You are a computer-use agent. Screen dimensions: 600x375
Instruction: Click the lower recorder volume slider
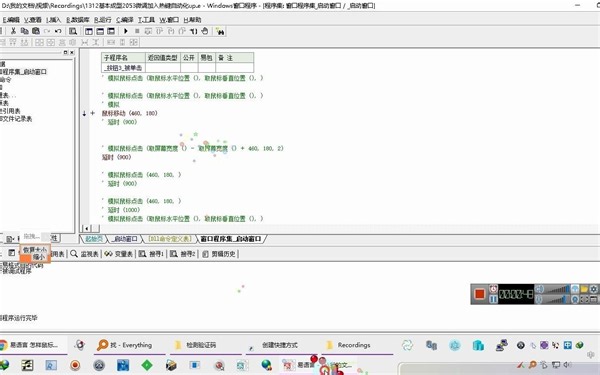(557, 299)
